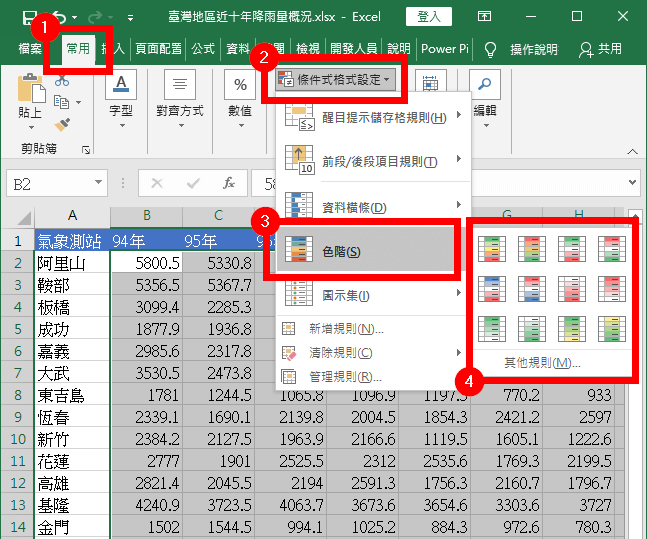
Task: Click the 登入 sign-in button
Action: (429, 17)
